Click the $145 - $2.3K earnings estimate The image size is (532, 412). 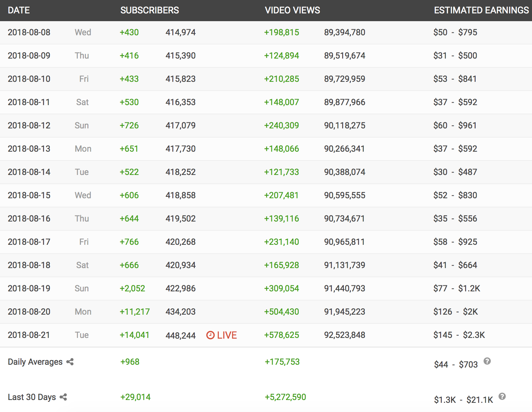click(459, 335)
